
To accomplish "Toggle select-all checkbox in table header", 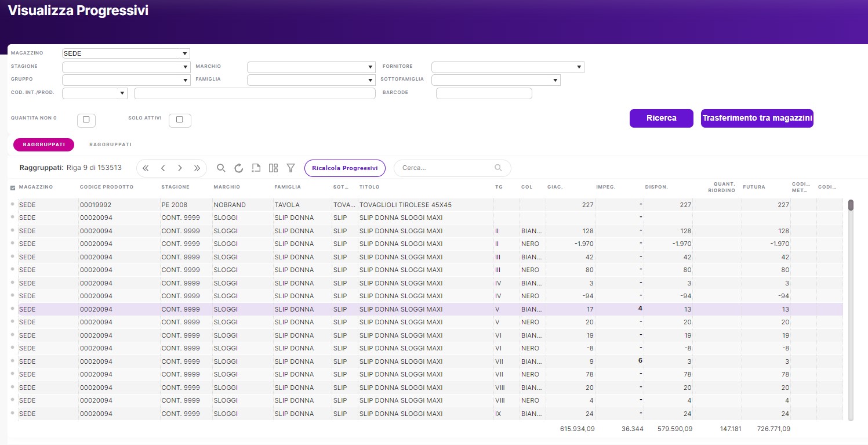I will [x=13, y=187].
